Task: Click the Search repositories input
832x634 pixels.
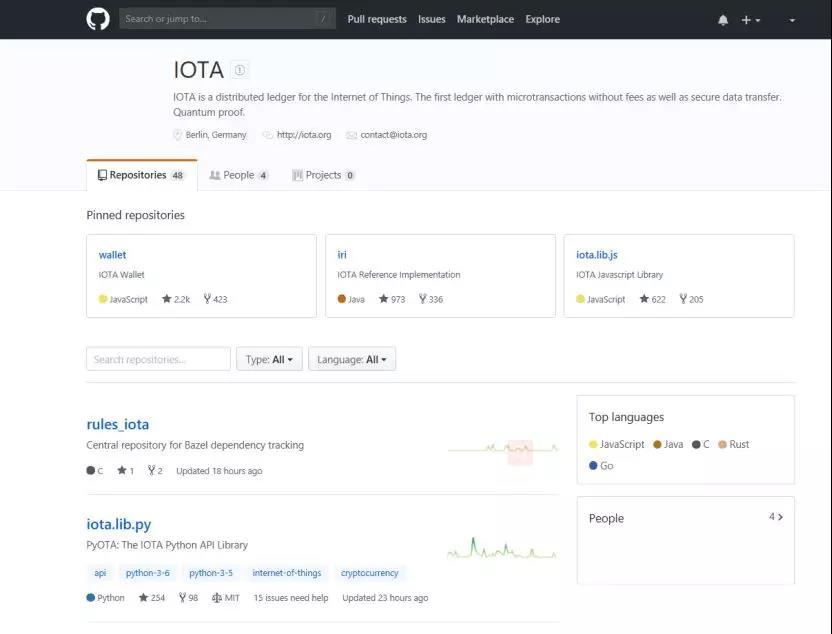Action: coord(158,359)
